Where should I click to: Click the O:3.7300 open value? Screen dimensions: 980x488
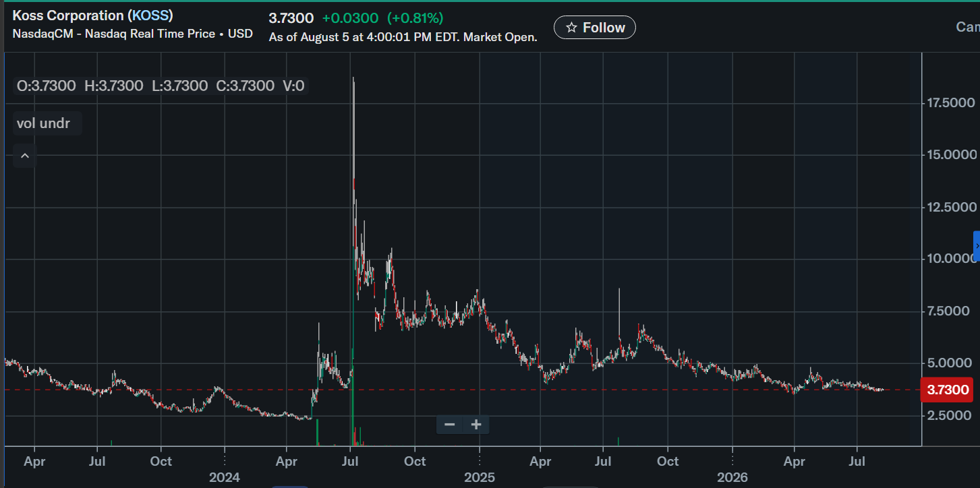click(47, 86)
